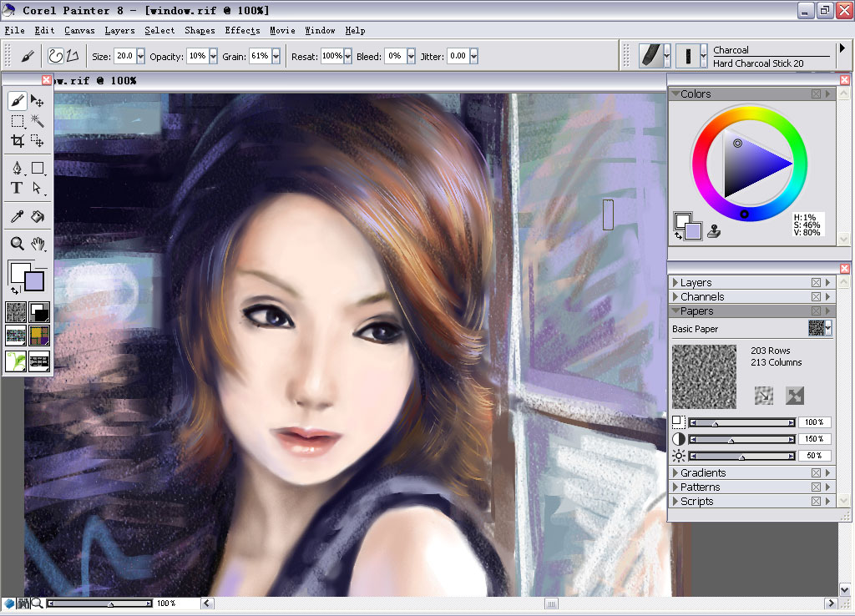Select the Layer Adjuster tool

coord(37,101)
